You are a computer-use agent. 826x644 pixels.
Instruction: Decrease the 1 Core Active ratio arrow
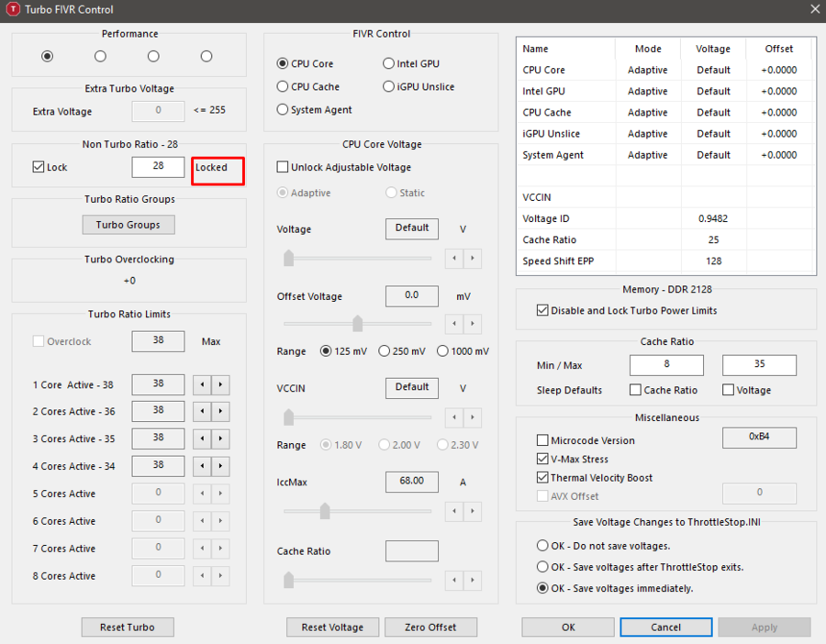click(x=202, y=385)
